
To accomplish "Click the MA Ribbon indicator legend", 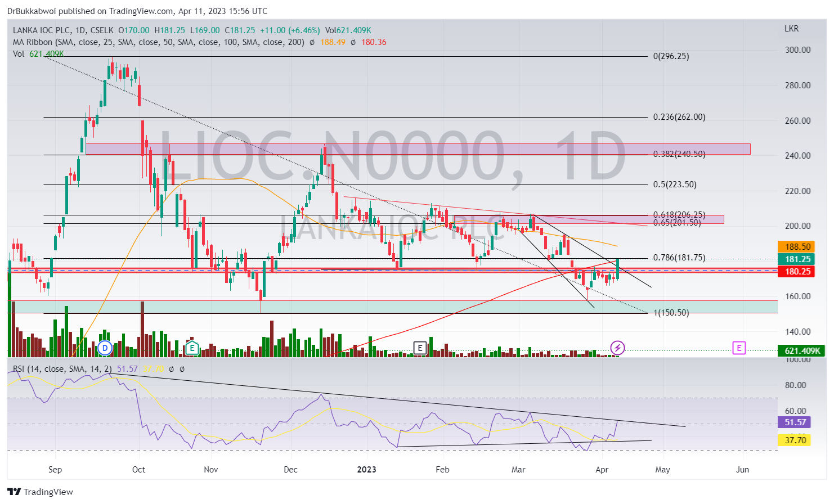I will point(159,42).
